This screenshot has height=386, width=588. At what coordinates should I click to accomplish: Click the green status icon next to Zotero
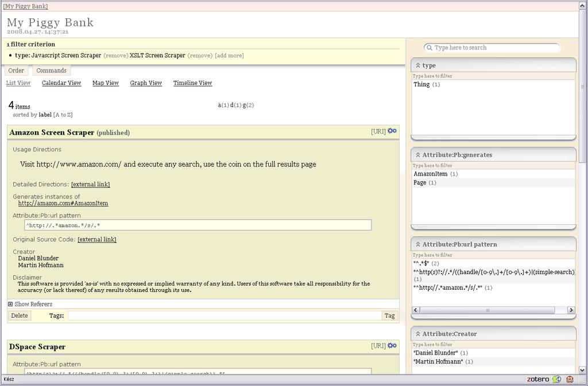click(556, 379)
